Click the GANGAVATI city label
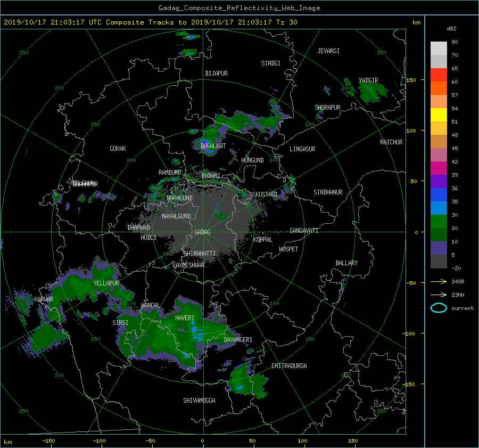Viewport: 479px width, 448px height. (304, 231)
